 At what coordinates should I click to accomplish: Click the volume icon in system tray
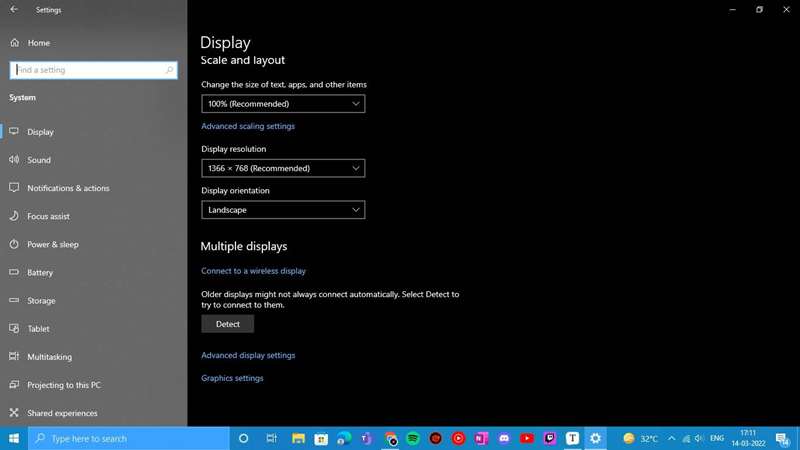(x=699, y=438)
